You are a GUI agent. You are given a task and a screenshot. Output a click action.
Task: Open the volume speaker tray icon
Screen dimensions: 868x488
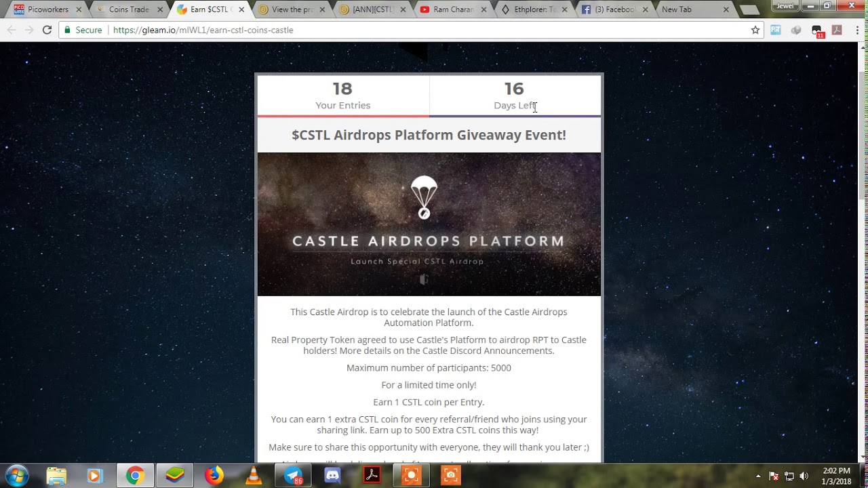(x=804, y=476)
